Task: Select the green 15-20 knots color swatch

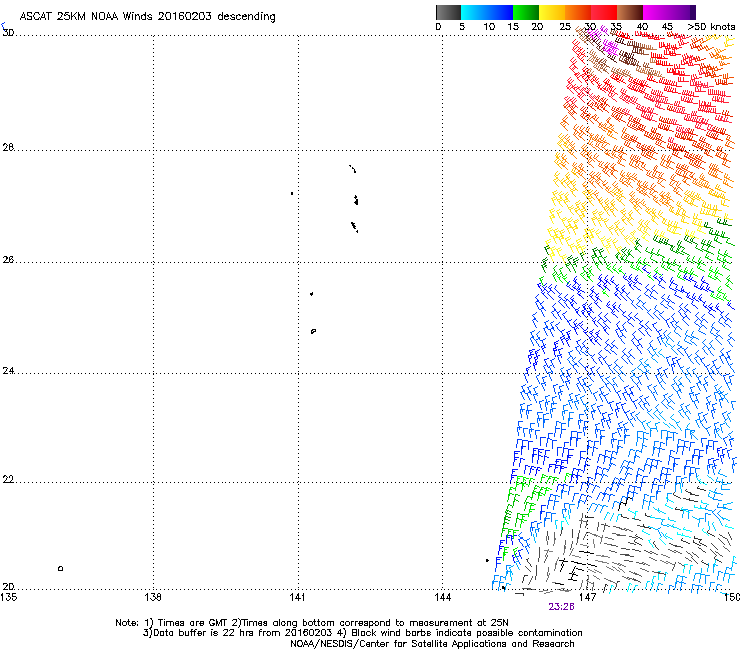Action: pyautogui.click(x=526, y=12)
